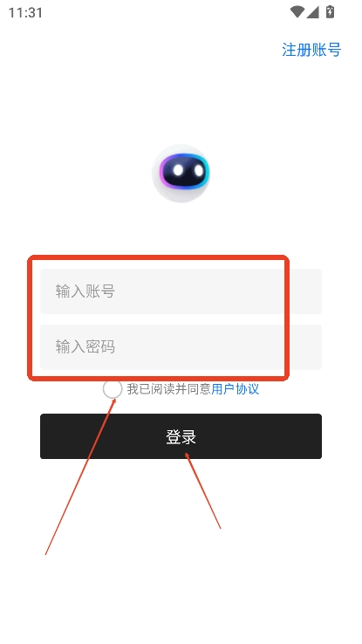Tap the robot's right glowing eye
This screenshot has height=644, width=362.
(198, 169)
